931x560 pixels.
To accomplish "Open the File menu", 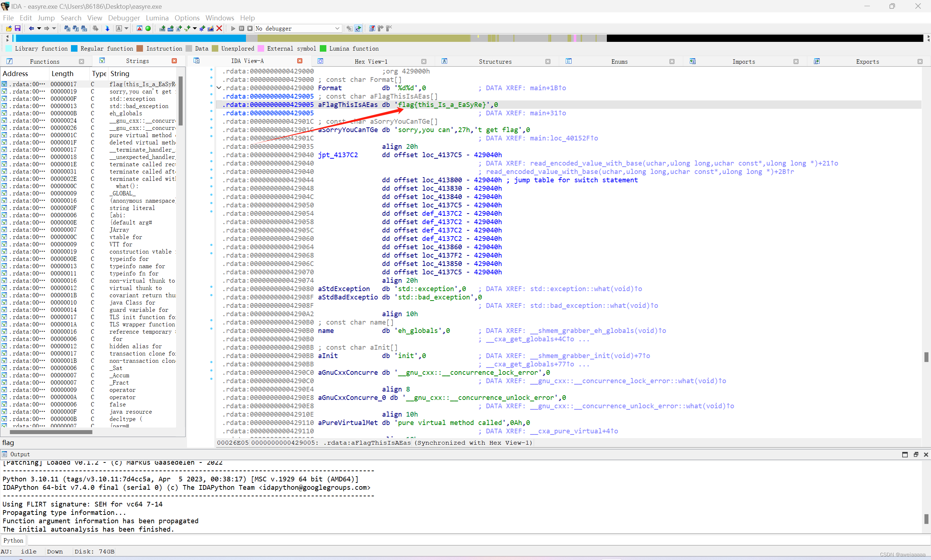I will click(x=8, y=18).
